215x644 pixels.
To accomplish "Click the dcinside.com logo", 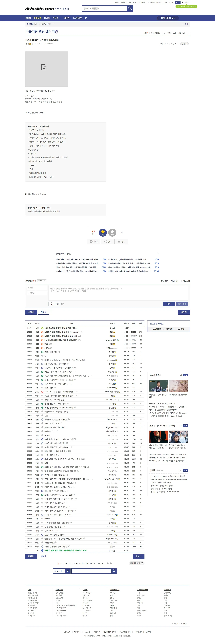I will [39, 9].
